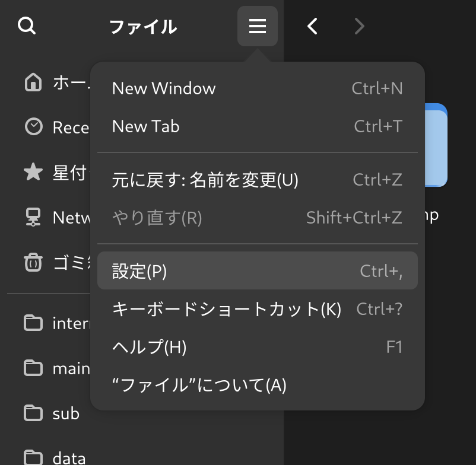Open ヘルプ(H) help entry
The height and width of the screenshot is (465, 476).
click(258, 347)
